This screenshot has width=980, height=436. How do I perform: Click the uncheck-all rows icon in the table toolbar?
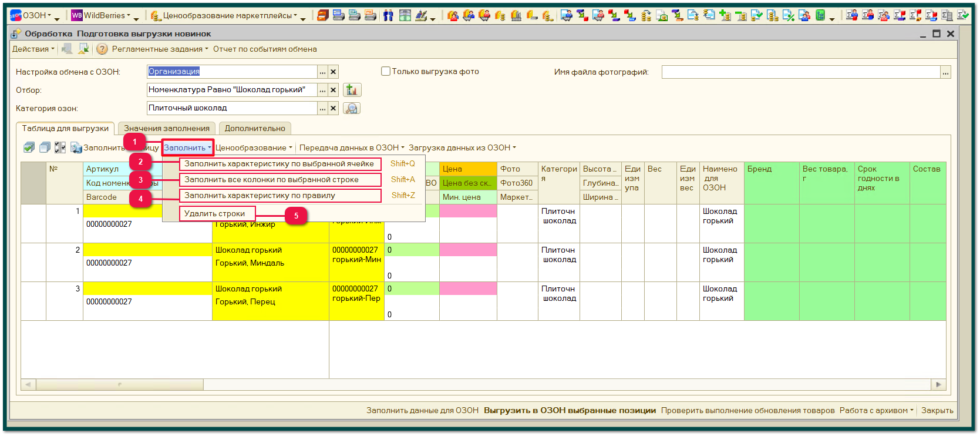pos(45,147)
